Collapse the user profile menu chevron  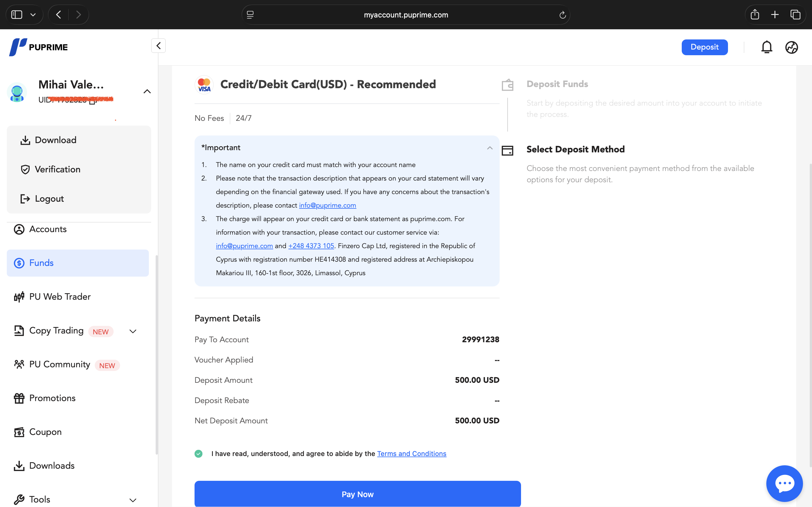tap(147, 91)
